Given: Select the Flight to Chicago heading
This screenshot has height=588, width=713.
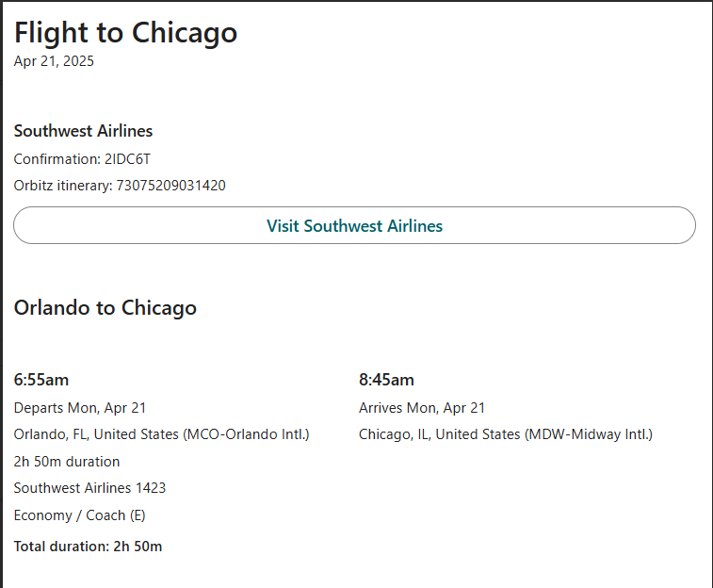Looking at the screenshot, I should coord(125,33).
